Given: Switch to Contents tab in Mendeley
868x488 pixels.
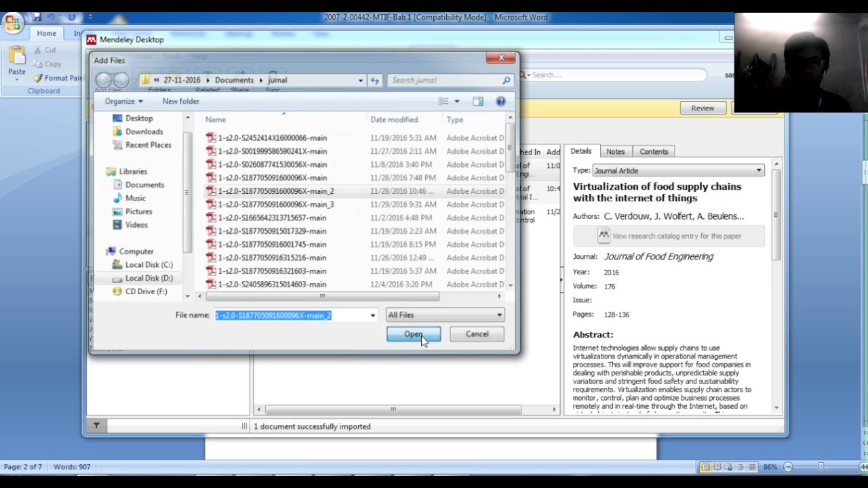Looking at the screenshot, I should (x=654, y=151).
